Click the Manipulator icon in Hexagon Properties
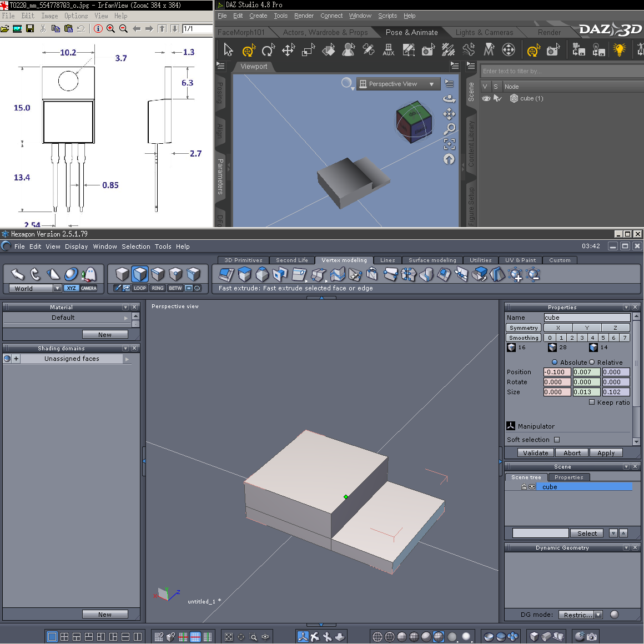 click(511, 426)
